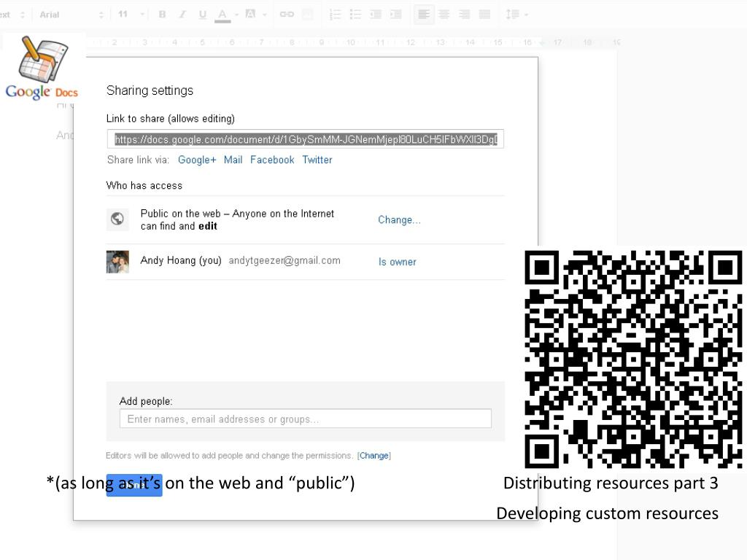This screenshot has height=560, width=747.
Task: Select right align in the toolbar
Action: tap(465, 15)
